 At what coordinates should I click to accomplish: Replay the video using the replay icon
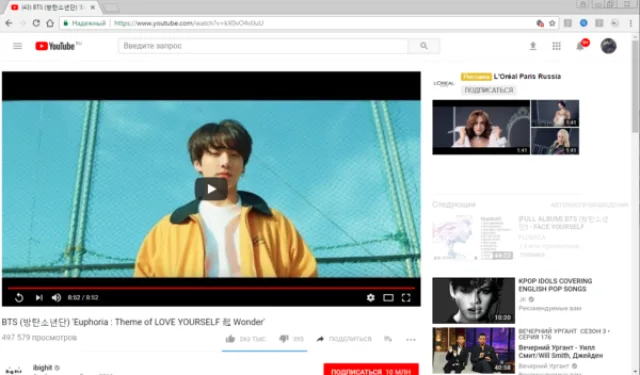pos(19,298)
